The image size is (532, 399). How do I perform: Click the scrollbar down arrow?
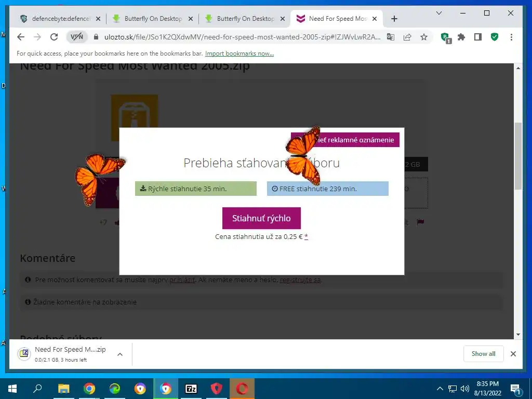518,335
